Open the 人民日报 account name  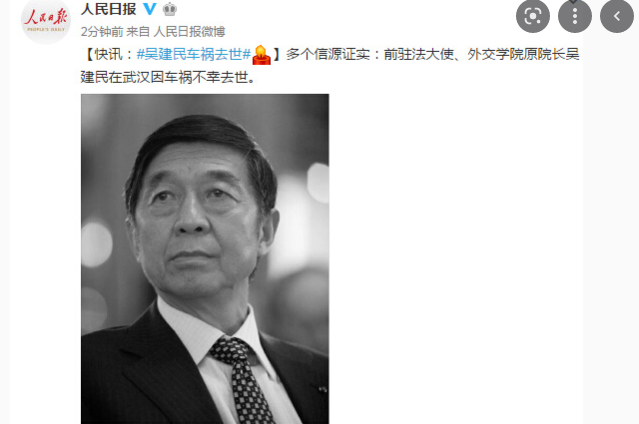pos(108,9)
